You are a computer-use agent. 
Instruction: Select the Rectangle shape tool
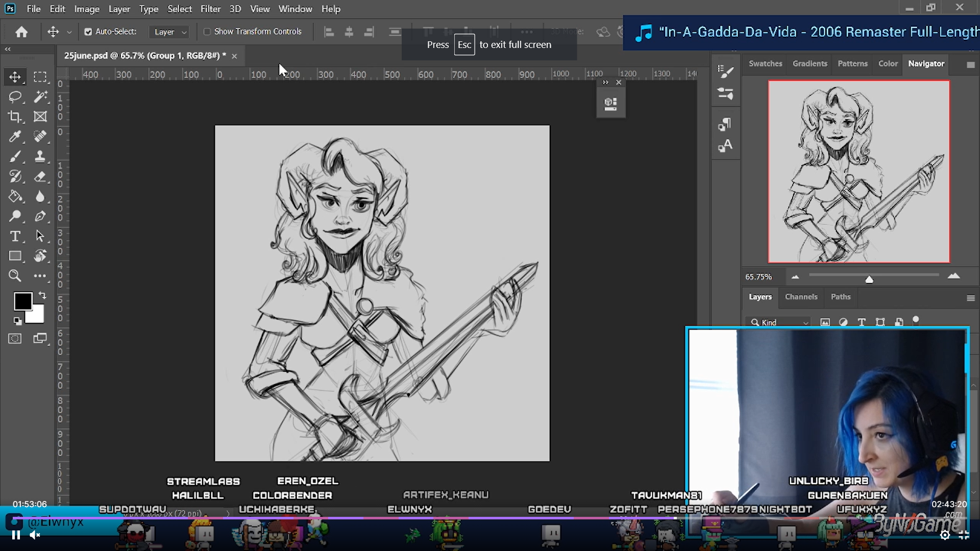(x=15, y=256)
